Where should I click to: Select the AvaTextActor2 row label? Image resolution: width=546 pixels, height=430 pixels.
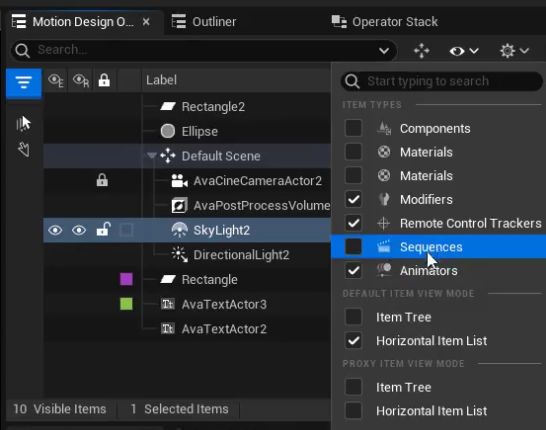[x=224, y=329]
